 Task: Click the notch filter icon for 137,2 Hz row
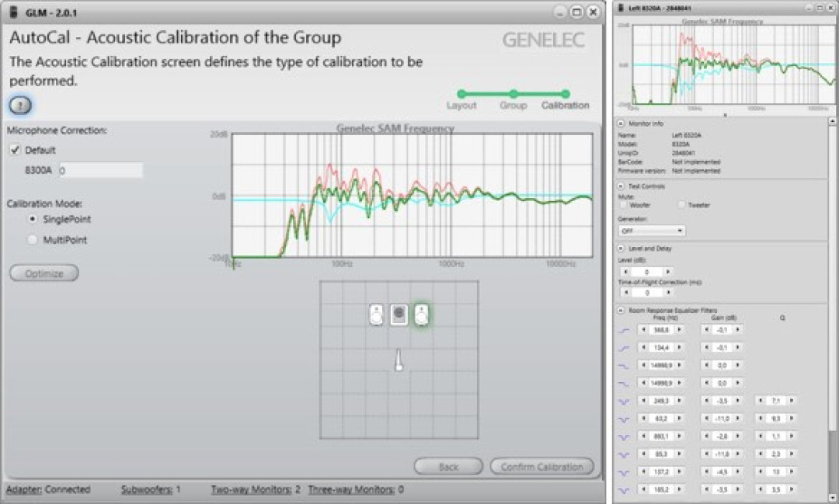624,472
